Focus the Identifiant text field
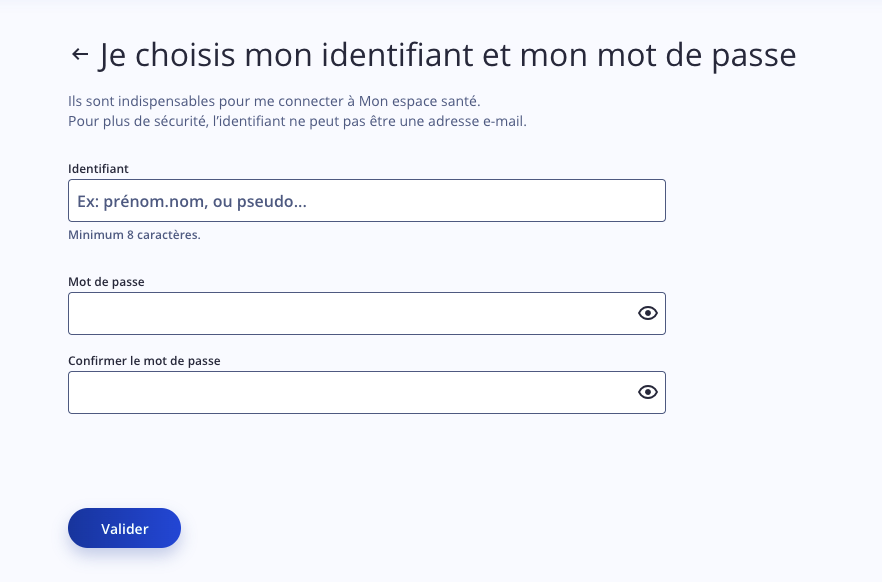The height and width of the screenshot is (582, 882). pyautogui.click(x=367, y=201)
